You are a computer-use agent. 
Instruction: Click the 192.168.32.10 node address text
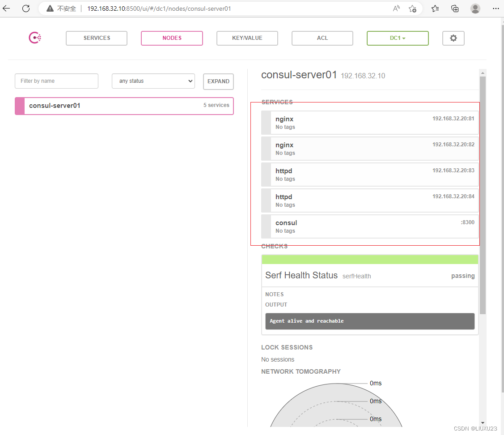363,76
